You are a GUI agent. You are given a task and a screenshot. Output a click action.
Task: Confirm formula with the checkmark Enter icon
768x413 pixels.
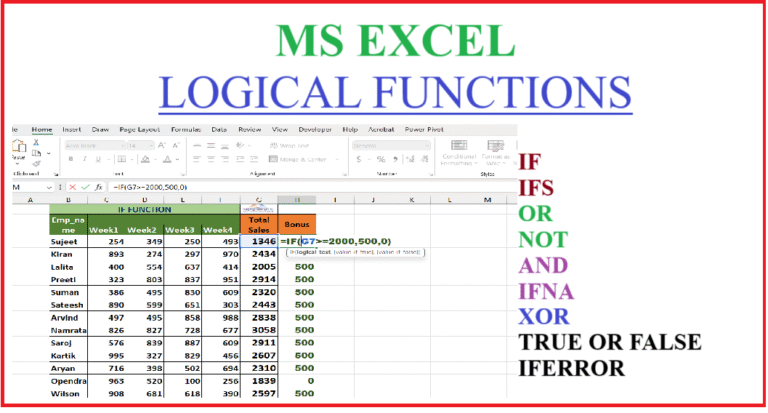click(x=86, y=187)
